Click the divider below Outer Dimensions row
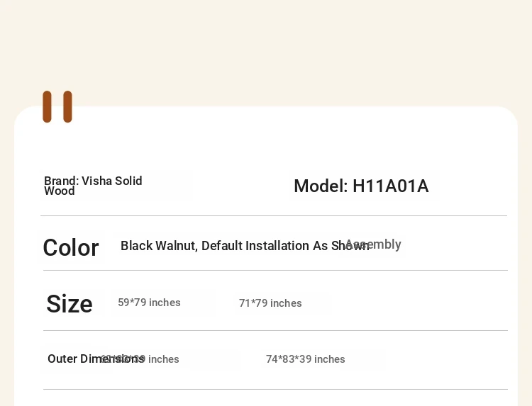The image size is (532, 406). tap(275, 390)
